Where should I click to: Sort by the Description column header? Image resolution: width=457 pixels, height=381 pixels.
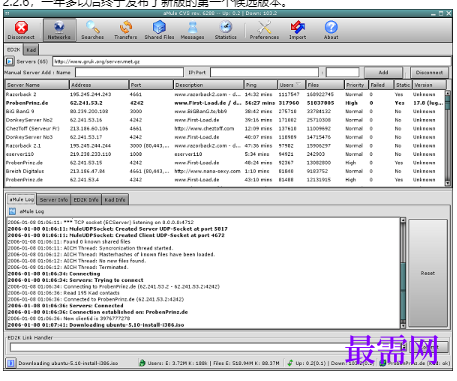click(209, 85)
